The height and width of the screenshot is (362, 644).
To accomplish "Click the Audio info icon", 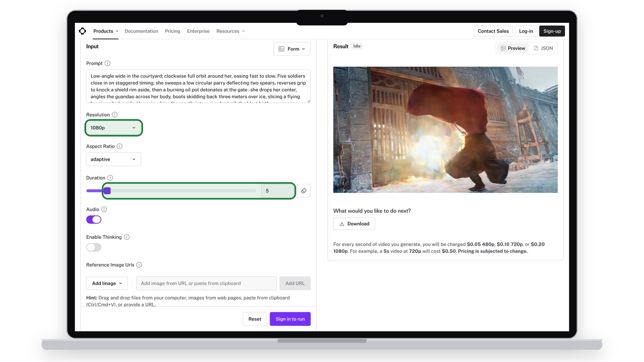I will 104,210.
